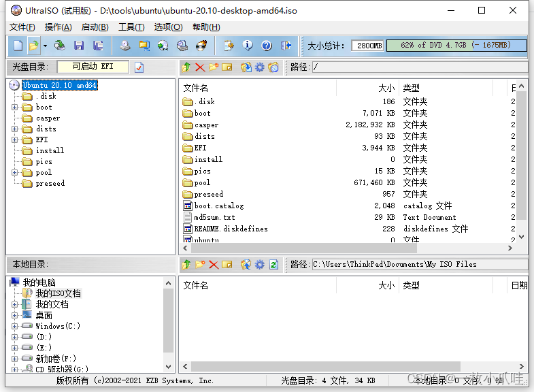Viewport: 534px width, 392px height.
Task: Expand the pool folder in the disc tree
Action: (x=15, y=172)
